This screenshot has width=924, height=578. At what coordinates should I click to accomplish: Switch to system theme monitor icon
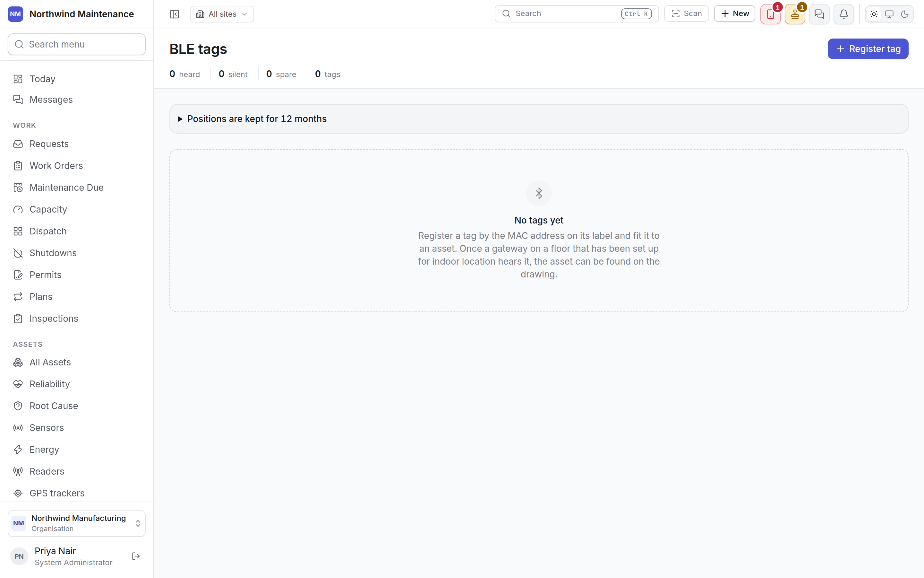tap(889, 14)
